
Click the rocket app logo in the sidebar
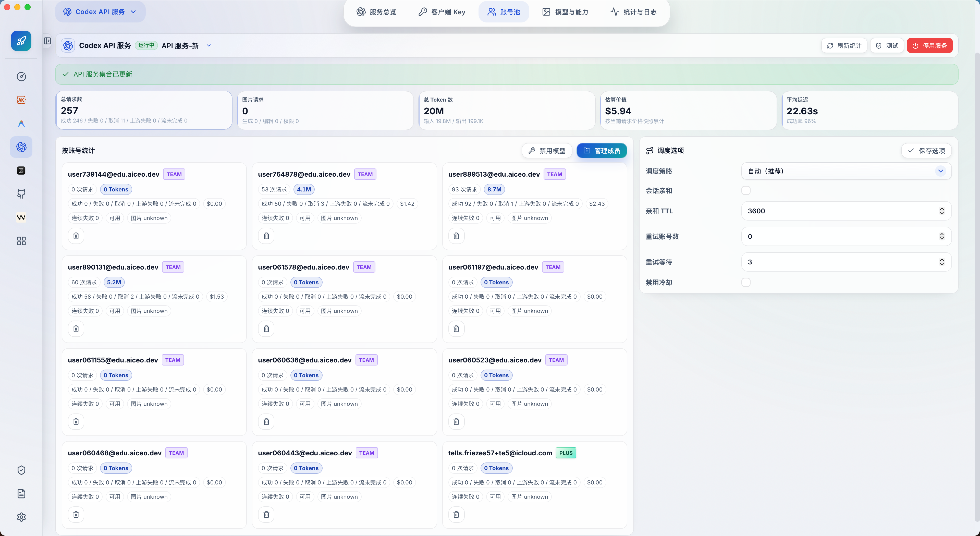coord(21,41)
